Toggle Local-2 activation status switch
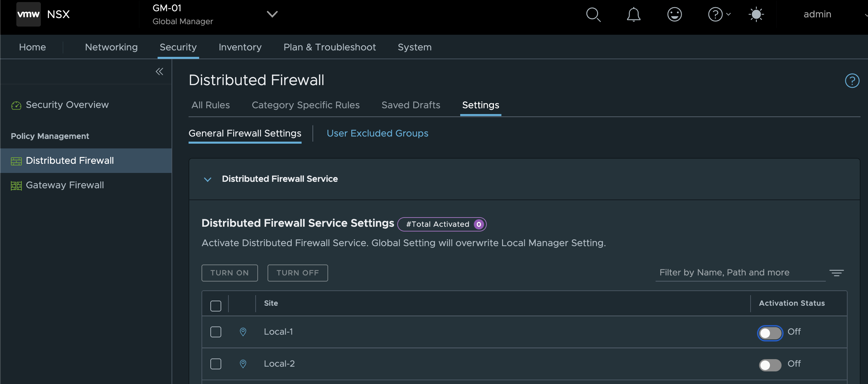Viewport: 868px width, 384px height. point(770,365)
